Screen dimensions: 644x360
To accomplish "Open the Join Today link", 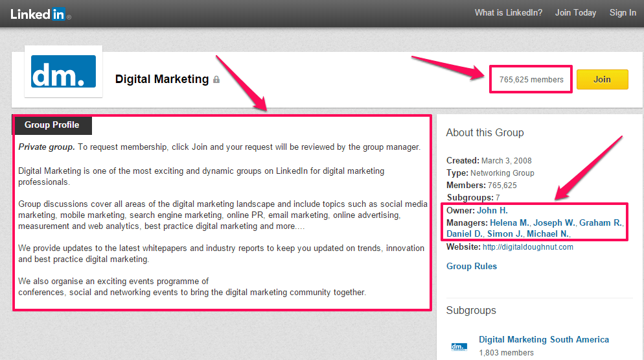I will 575,13.
